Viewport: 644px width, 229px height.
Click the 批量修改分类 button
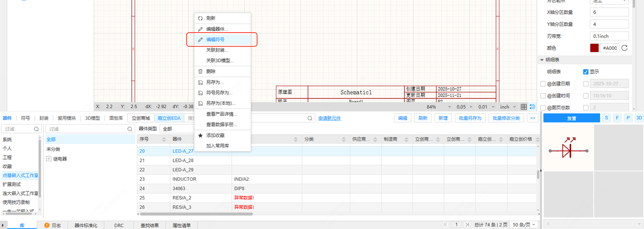[506, 118]
